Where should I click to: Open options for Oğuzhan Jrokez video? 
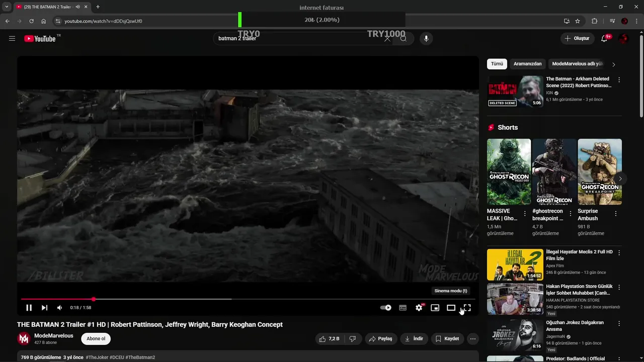tap(619, 324)
